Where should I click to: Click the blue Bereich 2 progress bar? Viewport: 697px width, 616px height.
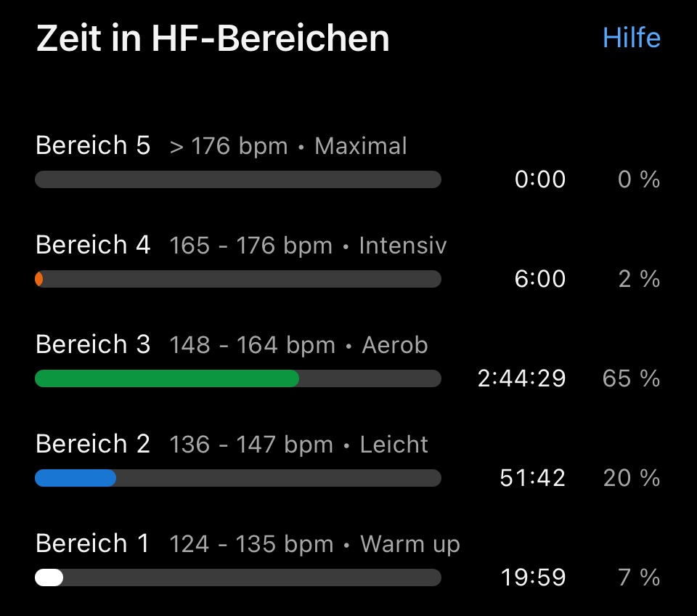point(76,478)
